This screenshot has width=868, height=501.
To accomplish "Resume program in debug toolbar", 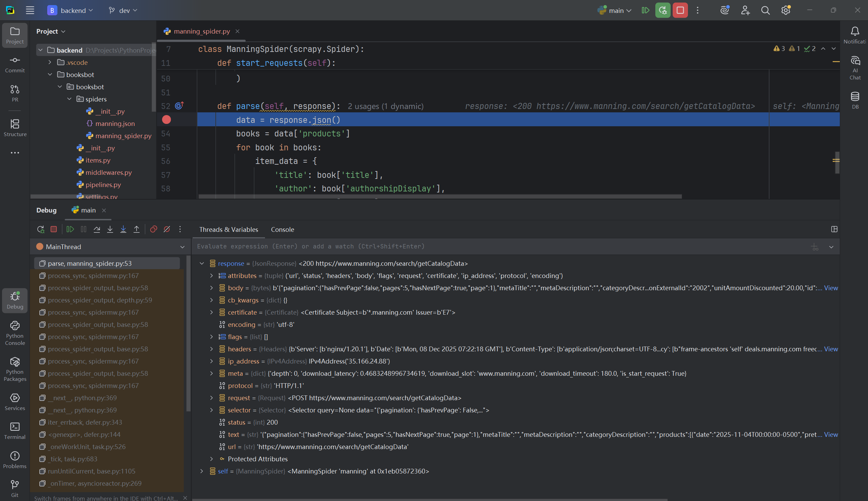I will point(70,229).
